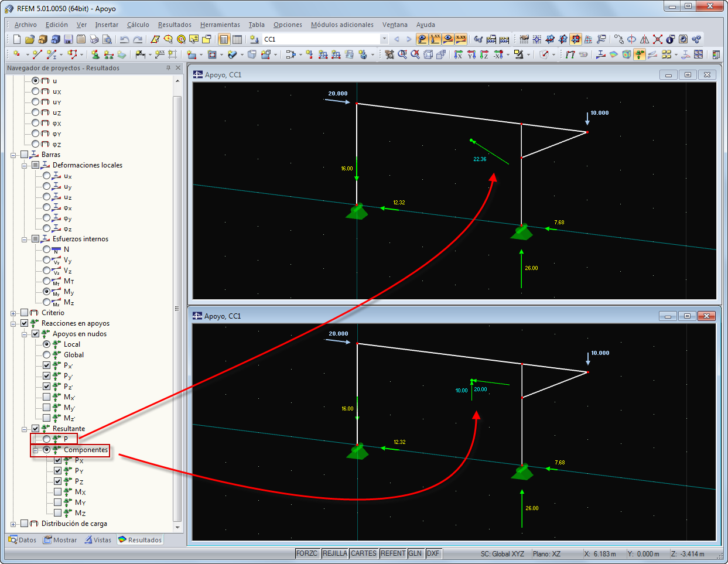Screen dimensions: 728x564
Task: Pin the navigator panel via pushpin icon
Action: click(169, 68)
